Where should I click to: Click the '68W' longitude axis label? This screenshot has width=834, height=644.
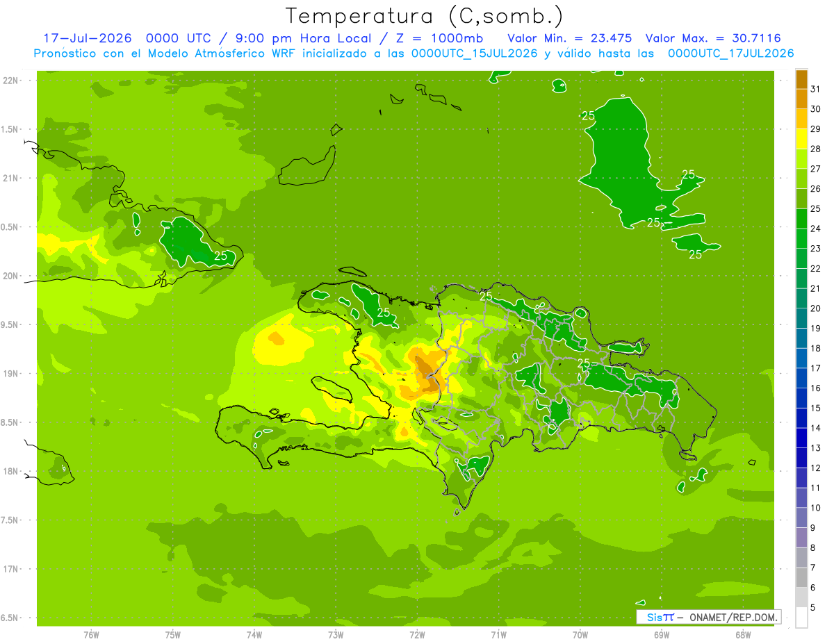pyautogui.click(x=743, y=634)
